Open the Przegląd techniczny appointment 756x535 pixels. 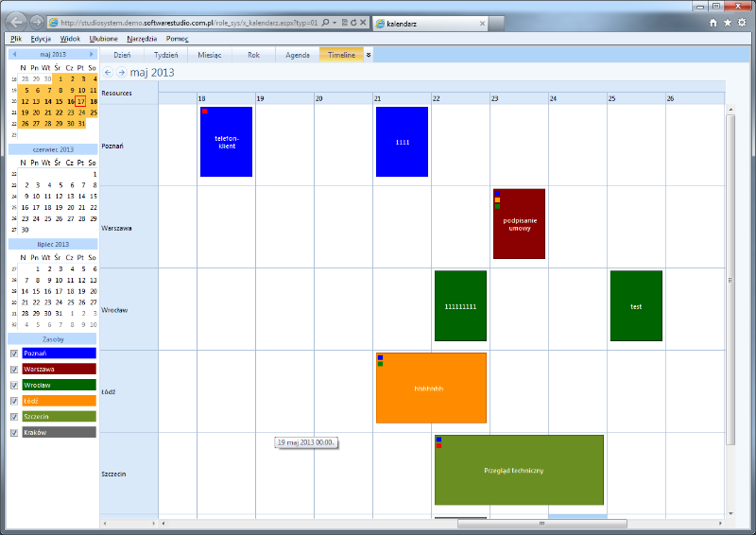[x=519, y=470]
